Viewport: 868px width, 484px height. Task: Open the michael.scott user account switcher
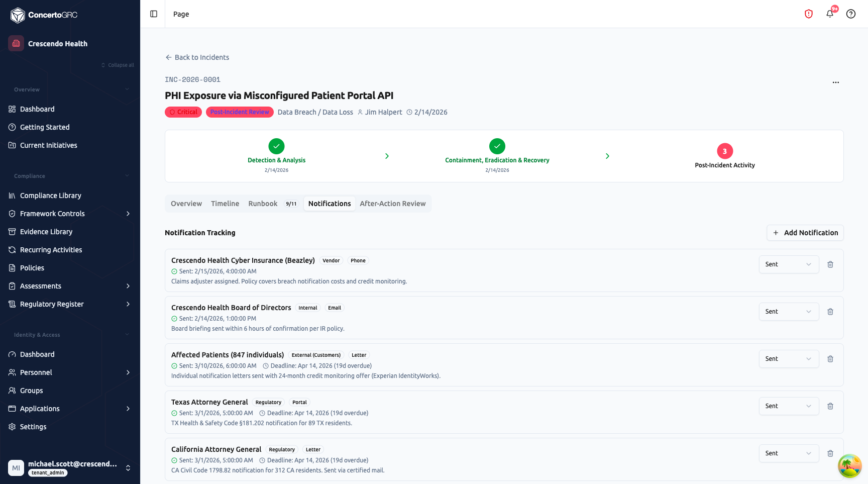[x=70, y=468]
